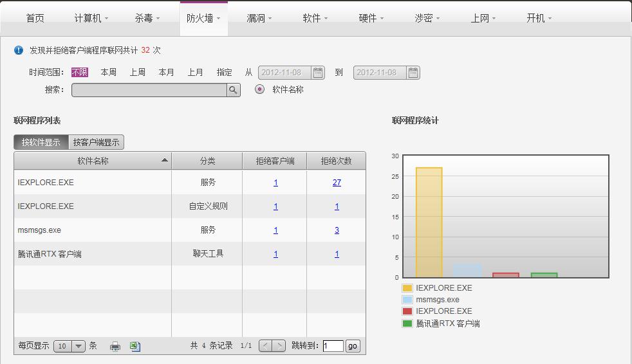Screen dimensions: 632x364
Task: Select 指定 time range
Action: pyautogui.click(x=225, y=72)
